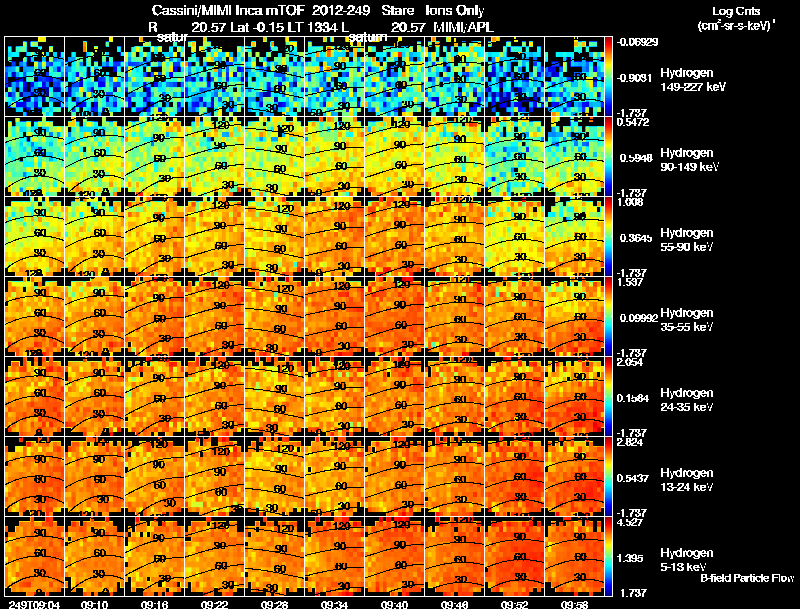Click the '-0.06929' colorbar maximum value
The height and width of the screenshot is (609, 800).
tap(637, 42)
